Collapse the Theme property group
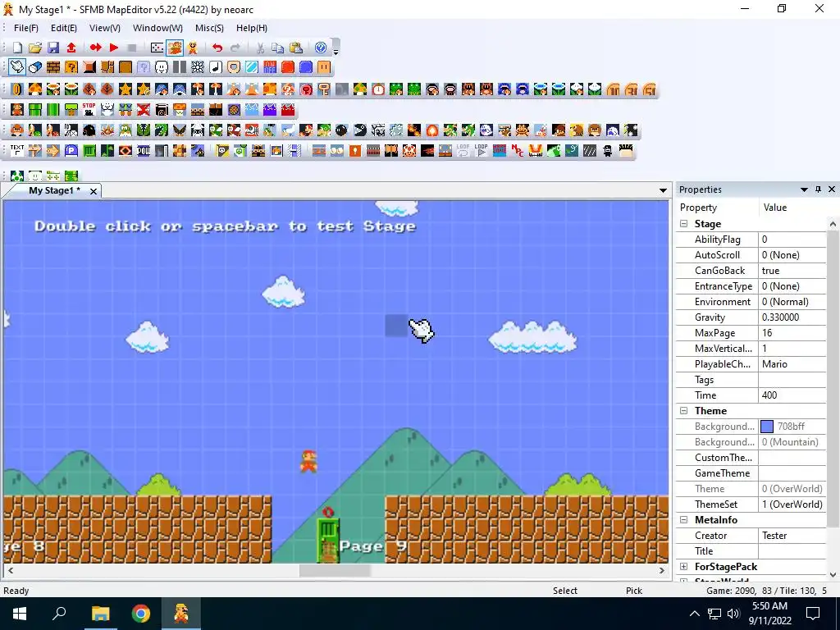This screenshot has height=630, width=840. tap(683, 410)
